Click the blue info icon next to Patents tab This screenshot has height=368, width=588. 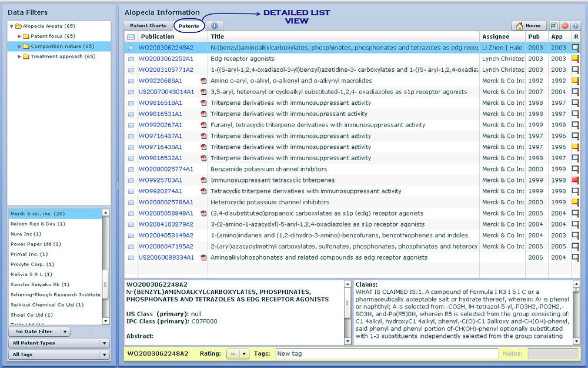pyautogui.click(x=214, y=26)
